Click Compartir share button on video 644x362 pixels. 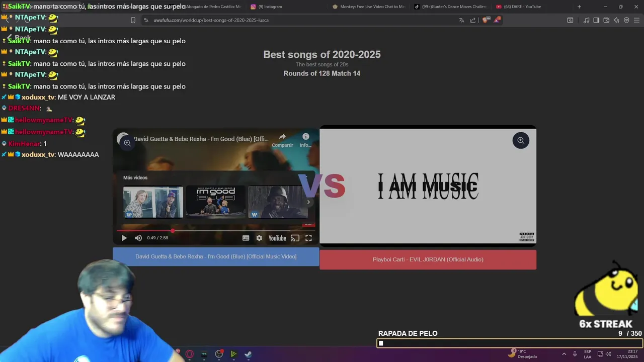(282, 140)
